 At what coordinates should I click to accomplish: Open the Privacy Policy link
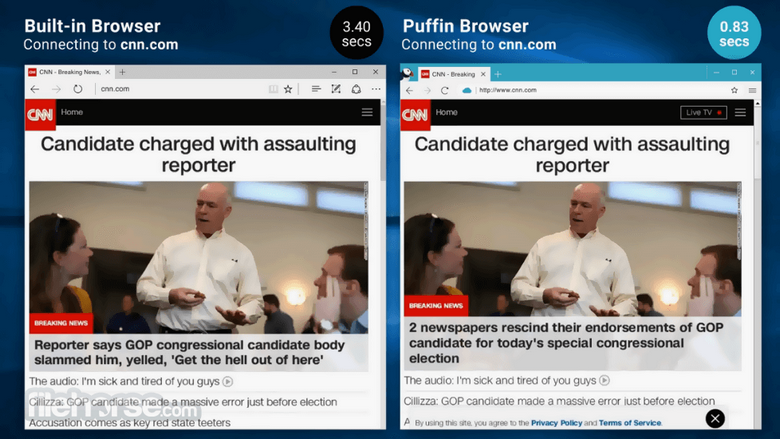point(557,423)
